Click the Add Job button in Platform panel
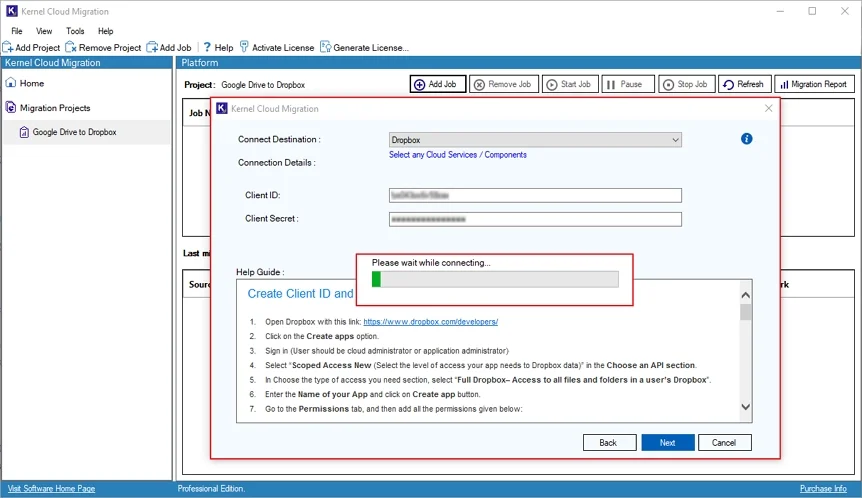 (438, 84)
